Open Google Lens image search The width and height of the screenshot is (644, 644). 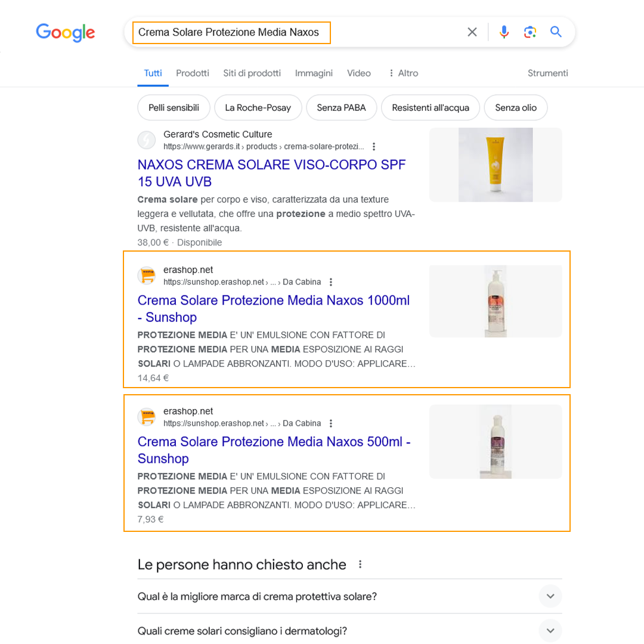(x=530, y=32)
